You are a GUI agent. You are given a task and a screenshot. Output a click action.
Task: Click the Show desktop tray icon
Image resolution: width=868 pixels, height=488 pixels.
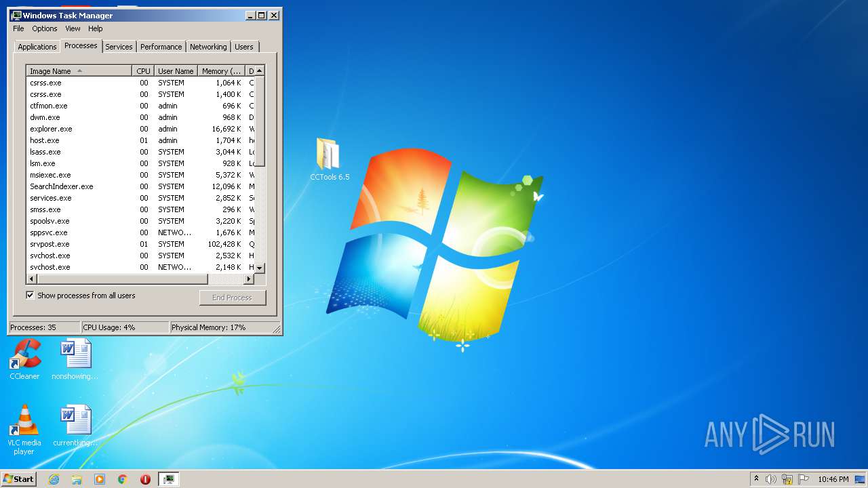(860, 479)
